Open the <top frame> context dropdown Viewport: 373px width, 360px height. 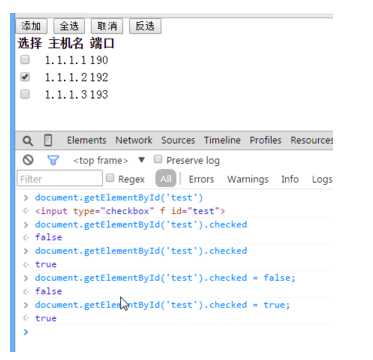pos(109,160)
